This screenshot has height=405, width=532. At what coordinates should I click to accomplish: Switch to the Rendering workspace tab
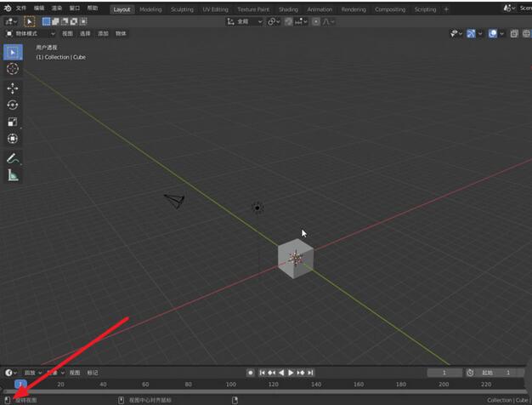[354, 9]
